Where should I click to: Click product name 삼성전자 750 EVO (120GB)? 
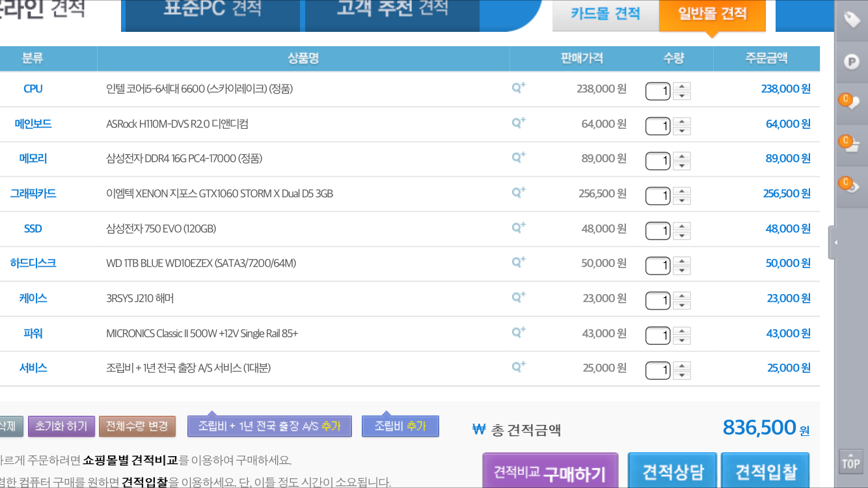(x=161, y=228)
